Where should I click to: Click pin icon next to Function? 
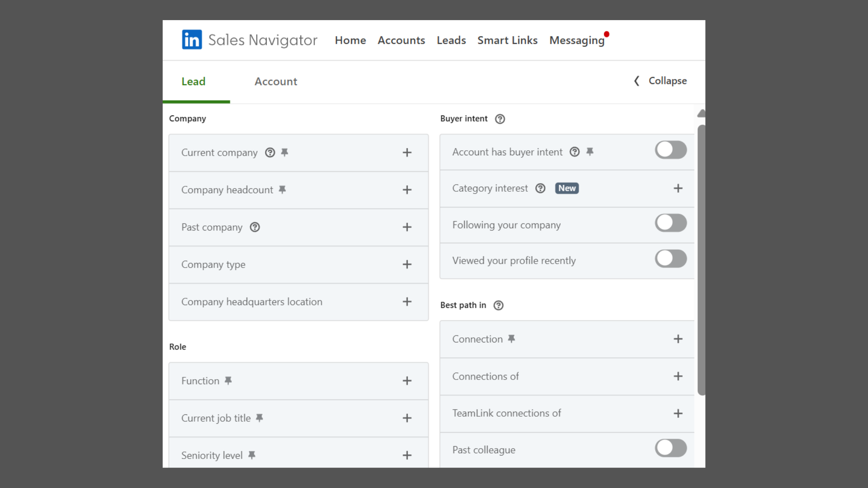(x=229, y=381)
